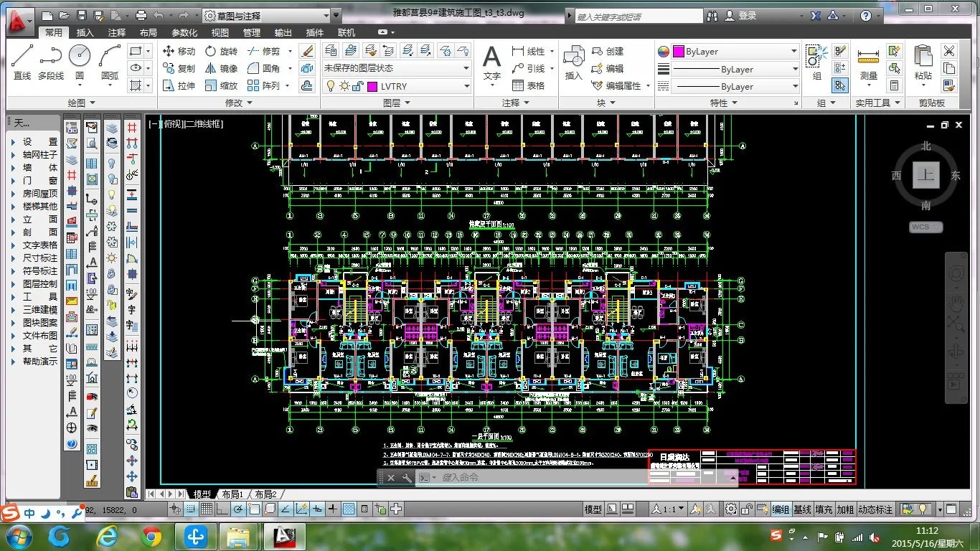Click the 多段线 polyline tool
Screen dimensions: 980x551
click(50, 61)
